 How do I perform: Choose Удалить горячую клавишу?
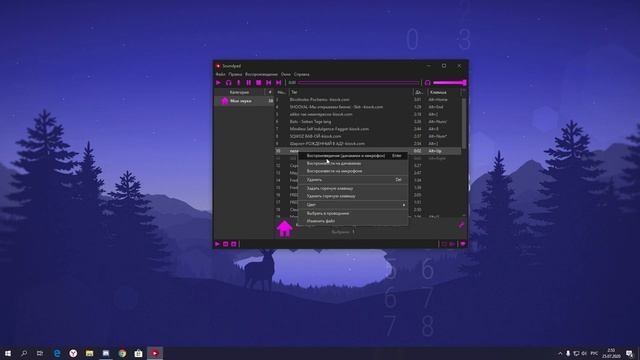[x=353, y=196]
